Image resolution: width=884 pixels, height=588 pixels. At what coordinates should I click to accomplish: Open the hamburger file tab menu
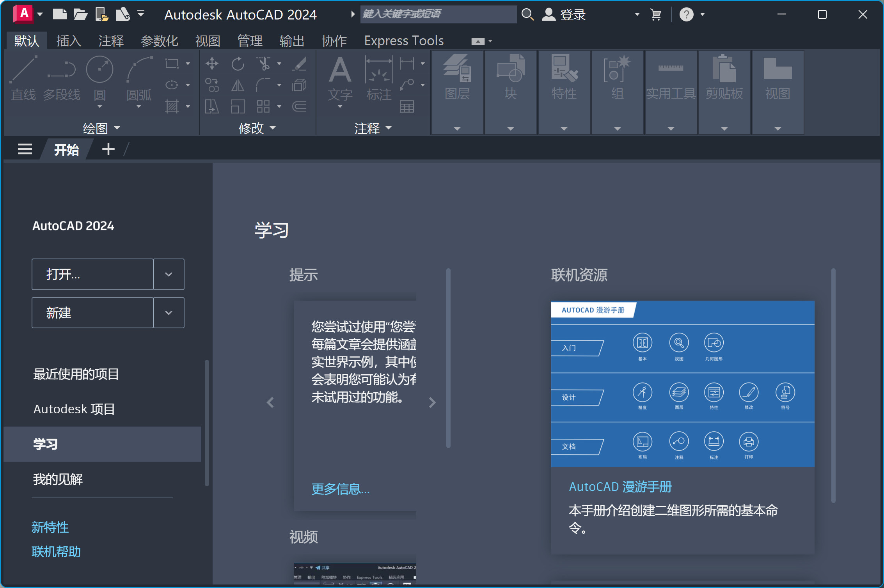25,149
